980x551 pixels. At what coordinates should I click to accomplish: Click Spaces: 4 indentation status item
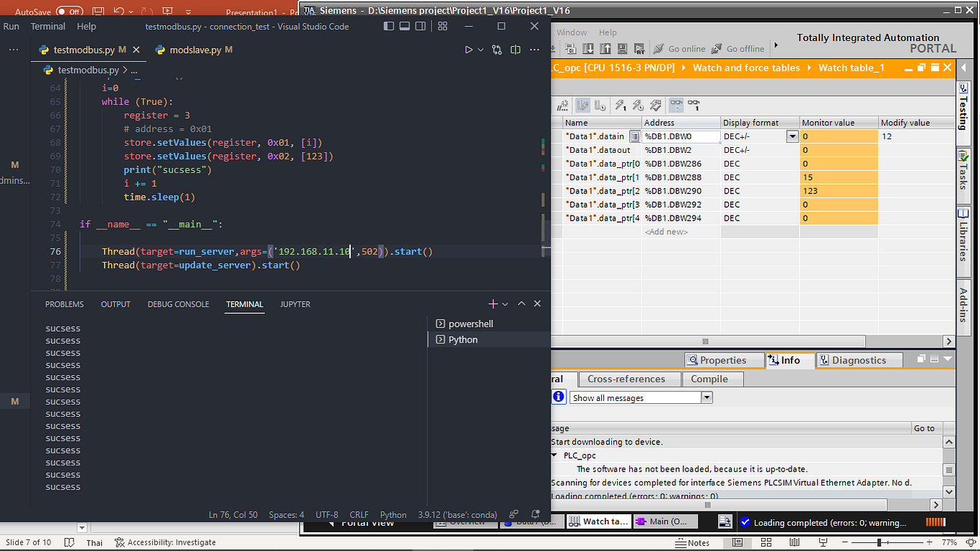286,515
